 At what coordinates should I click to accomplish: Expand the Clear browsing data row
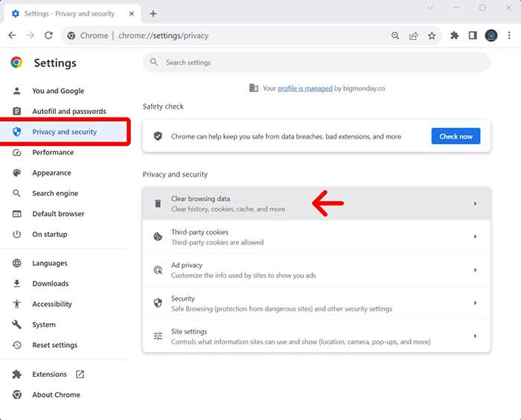475,203
